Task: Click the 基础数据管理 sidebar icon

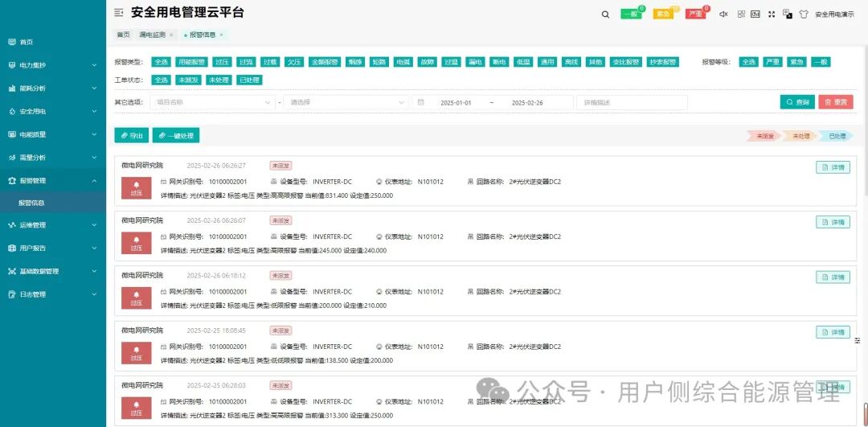Action: pos(11,271)
